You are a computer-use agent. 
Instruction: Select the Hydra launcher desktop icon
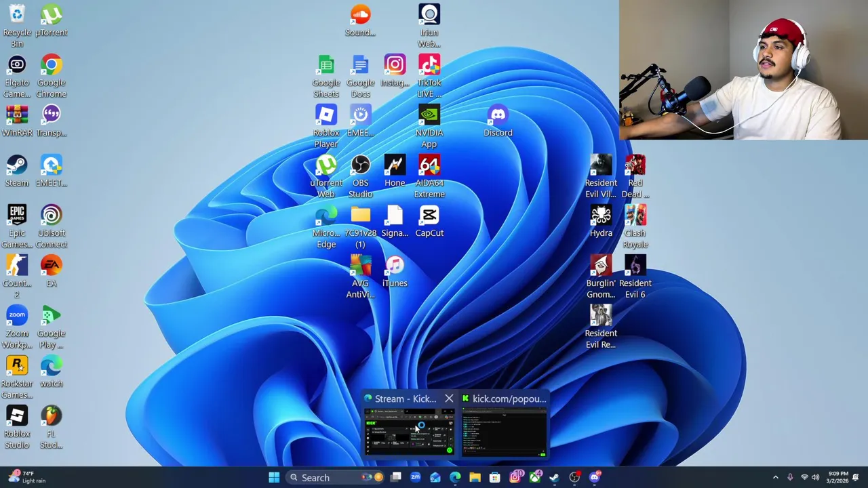601,221
